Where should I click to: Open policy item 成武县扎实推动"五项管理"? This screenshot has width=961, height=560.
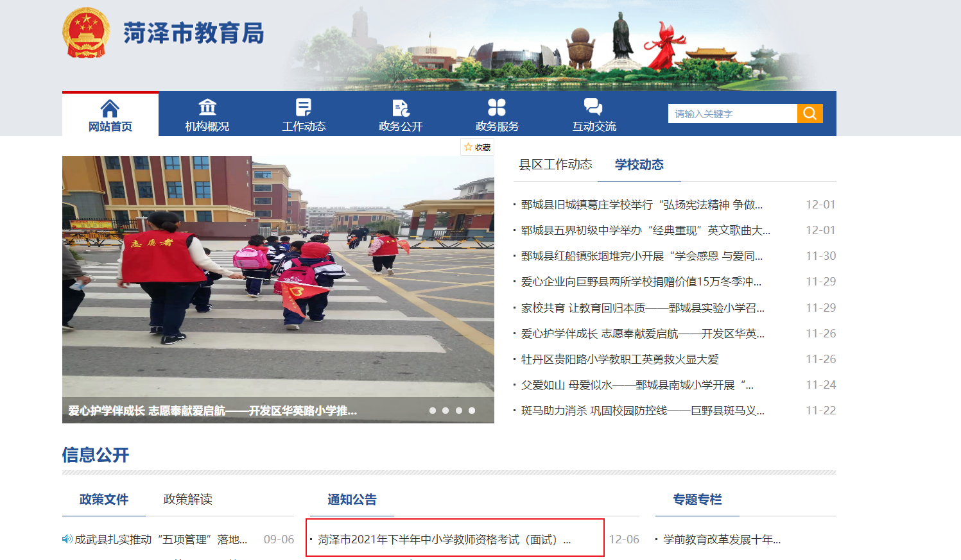point(161,539)
